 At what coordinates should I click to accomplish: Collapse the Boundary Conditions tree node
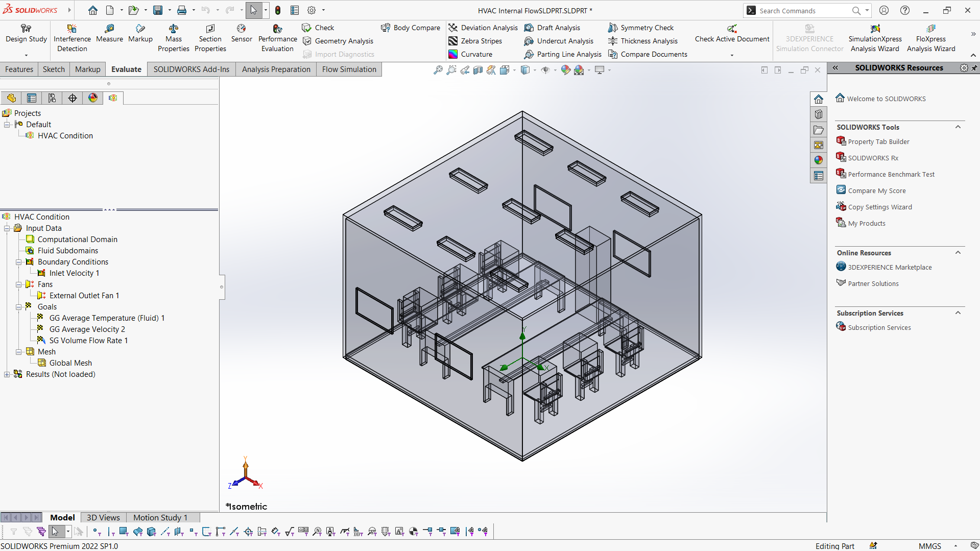coord(18,262)
